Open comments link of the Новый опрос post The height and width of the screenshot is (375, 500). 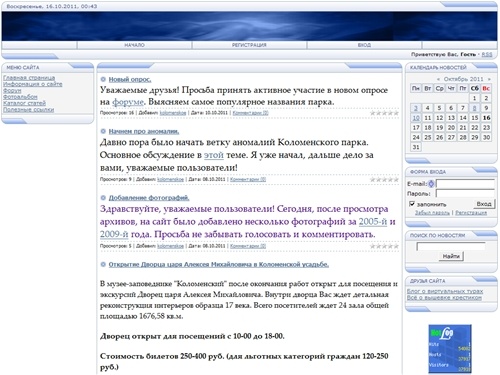pyautogui.click(x=250, y=113)
